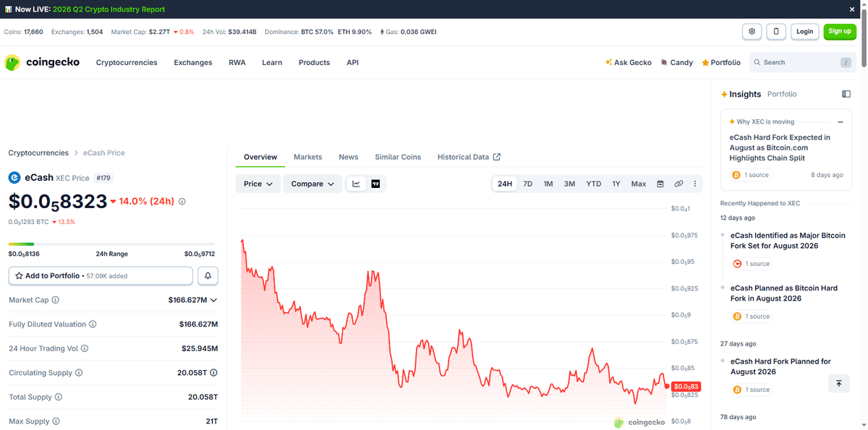Viewport: 868px width, 430px height.
Task: Switch to the Similar Coins tab
Action: [x=398, y=157]
